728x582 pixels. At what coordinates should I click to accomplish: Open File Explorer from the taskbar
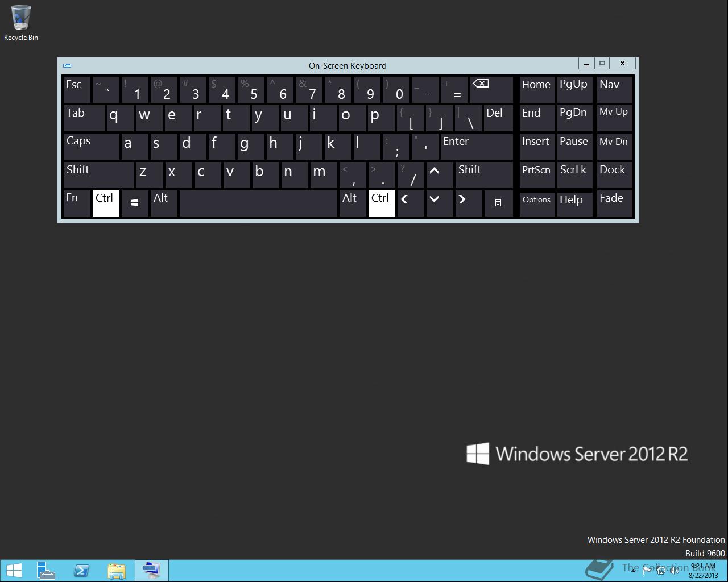pyautogui.click(x=117, y=571)
